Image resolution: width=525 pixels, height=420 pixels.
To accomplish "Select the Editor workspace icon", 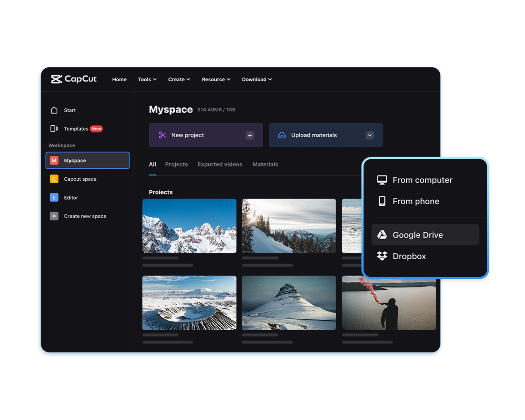I will pos(54,197).
